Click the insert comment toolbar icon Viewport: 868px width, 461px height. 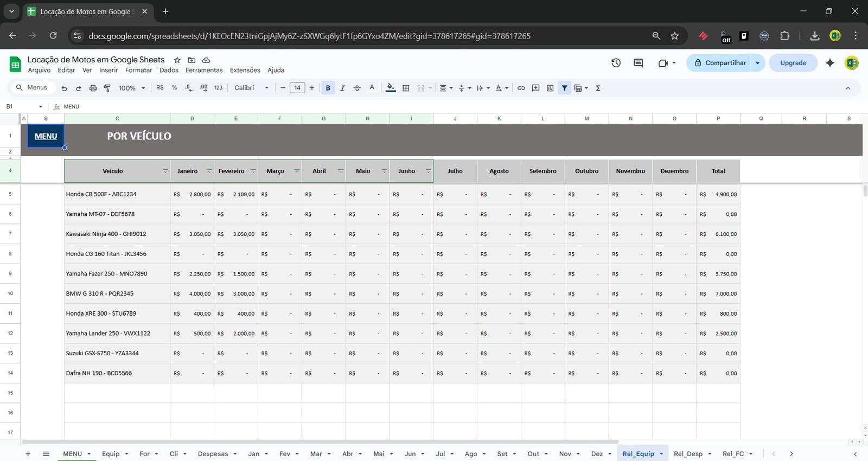click(x=535, y=88)
